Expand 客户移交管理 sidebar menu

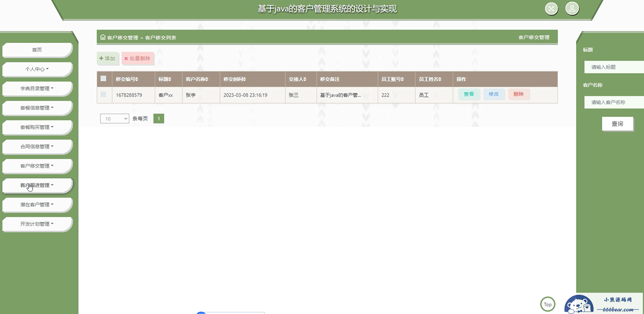click(x=37, y=166)
